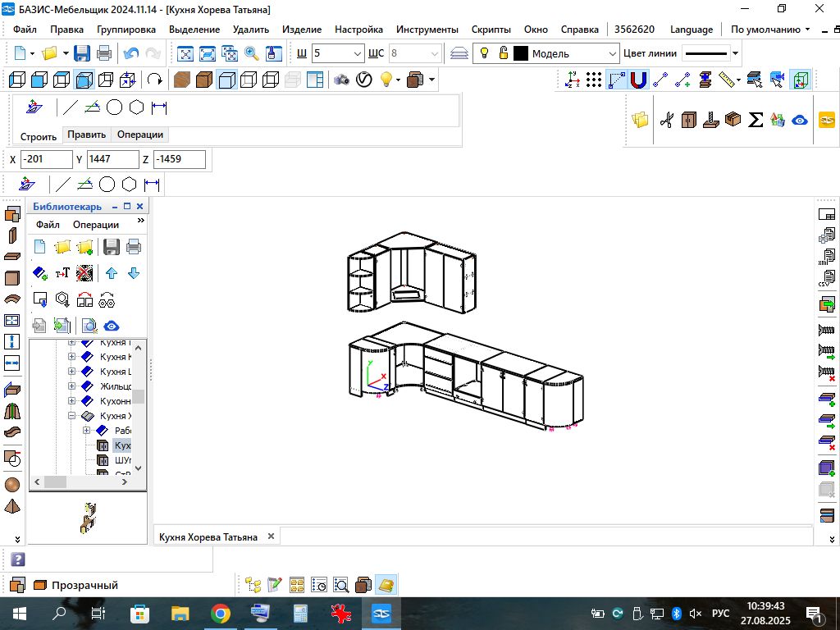Print using the main toolbar printer icon
Screen dimensions: 840x630
(104, 53)
